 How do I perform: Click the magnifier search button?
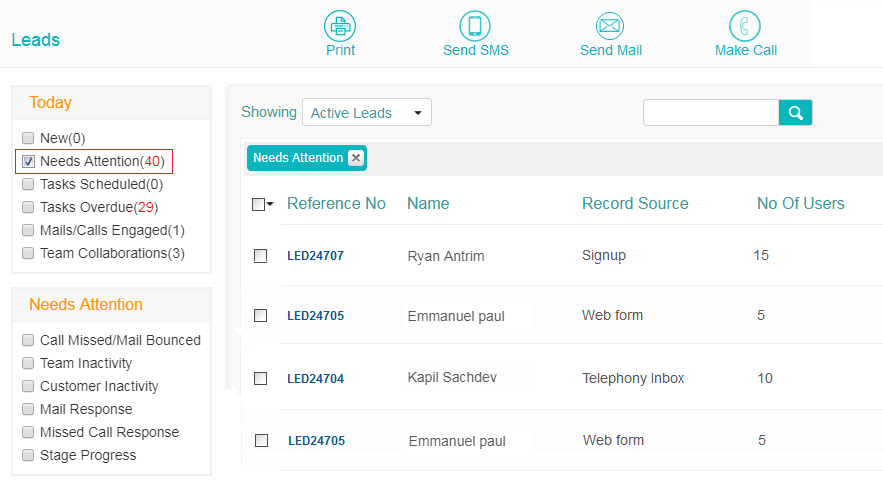(x=795, y=113)
